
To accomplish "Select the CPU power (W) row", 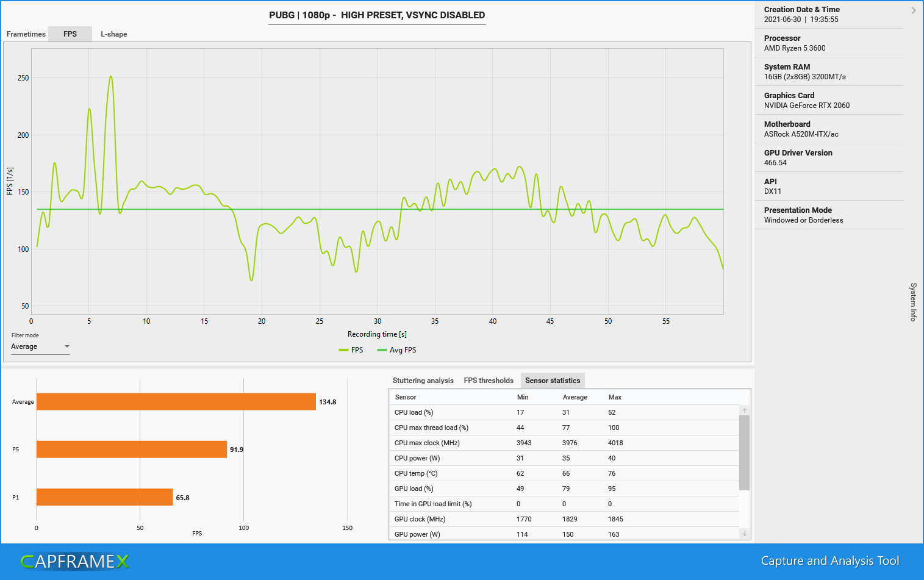I will (x=564, y=458).
